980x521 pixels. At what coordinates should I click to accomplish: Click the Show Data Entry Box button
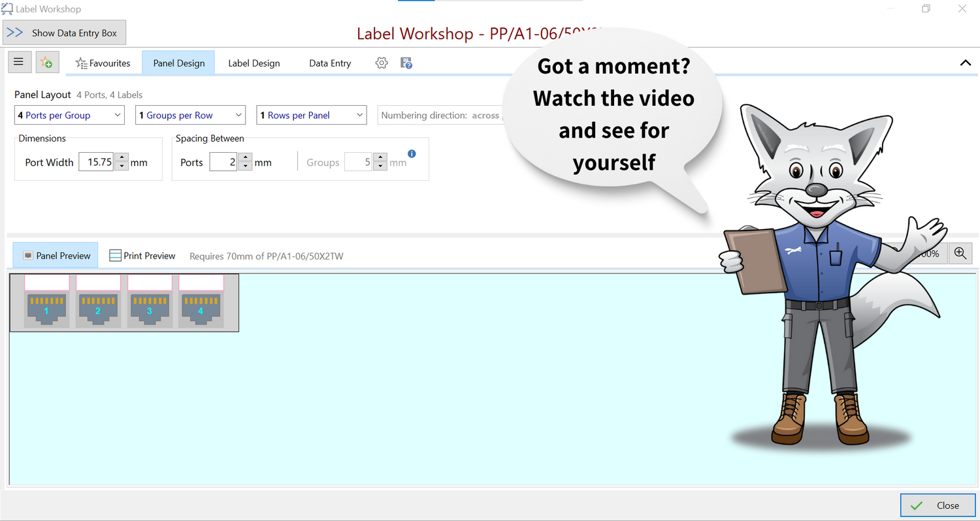[x=64, y=33]
